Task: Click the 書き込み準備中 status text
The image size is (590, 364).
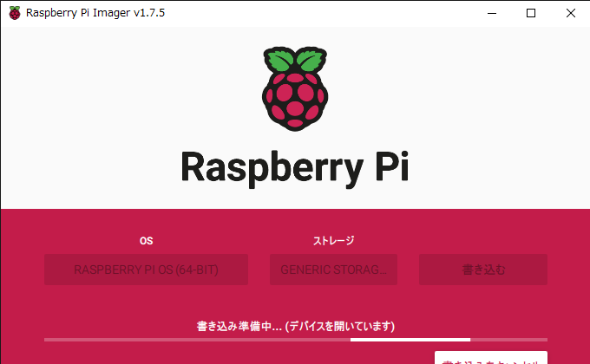Action: point(296,326)
